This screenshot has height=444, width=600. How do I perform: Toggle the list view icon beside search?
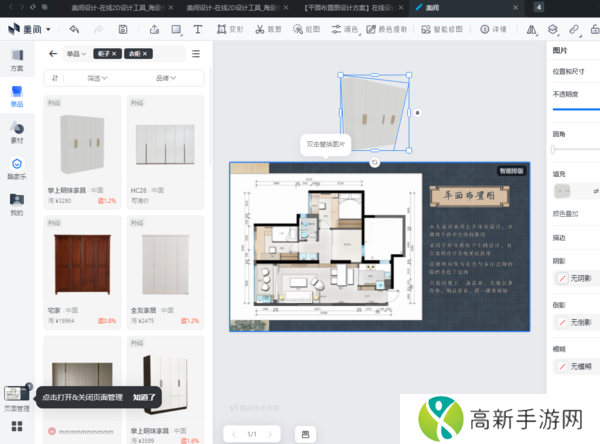[x=195, y=53]
